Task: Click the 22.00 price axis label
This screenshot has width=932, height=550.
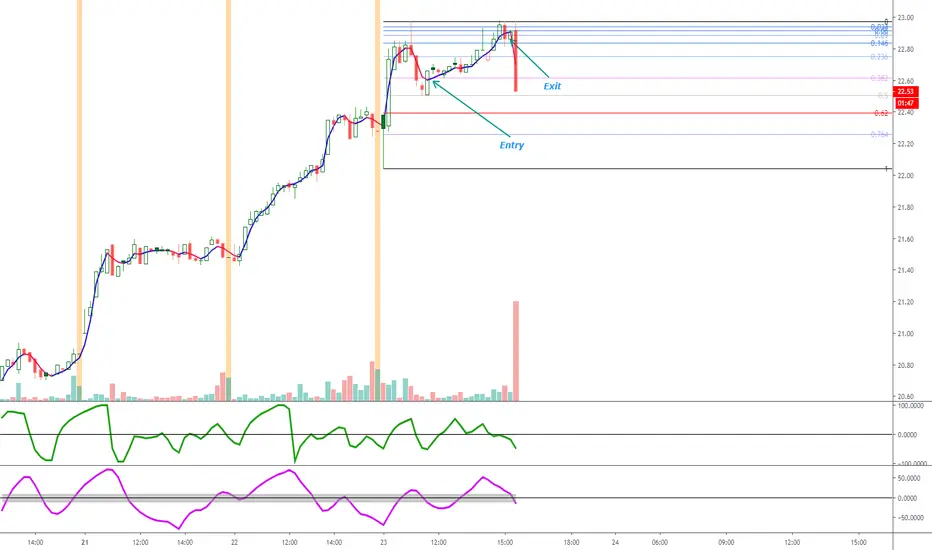Action: point(906,175)
